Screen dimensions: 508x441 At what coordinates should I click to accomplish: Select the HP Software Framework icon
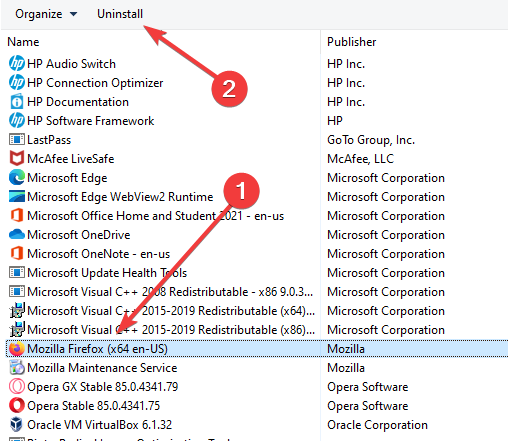17,120
